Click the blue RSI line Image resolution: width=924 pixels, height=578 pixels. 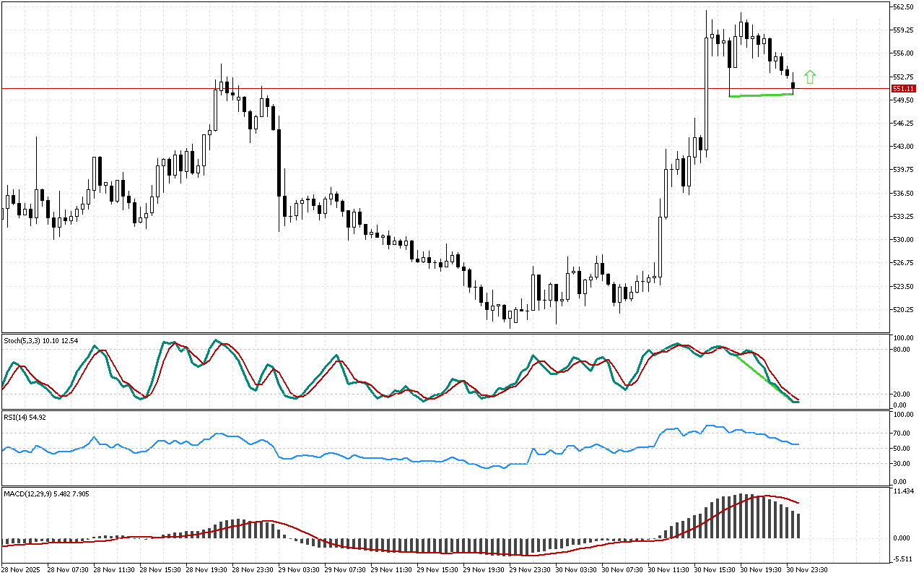click(x=433, y=460)
